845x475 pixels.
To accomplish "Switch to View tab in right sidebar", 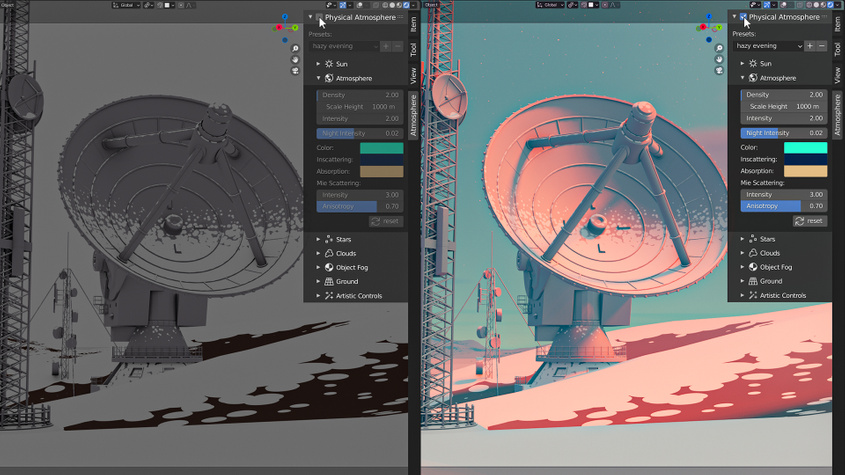I will [x=837, y=74].
